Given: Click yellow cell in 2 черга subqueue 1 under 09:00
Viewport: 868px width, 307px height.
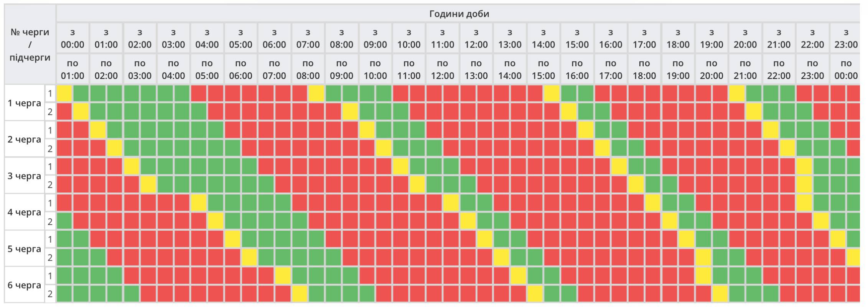Looking at the screenshot, I should click(367, 130).
